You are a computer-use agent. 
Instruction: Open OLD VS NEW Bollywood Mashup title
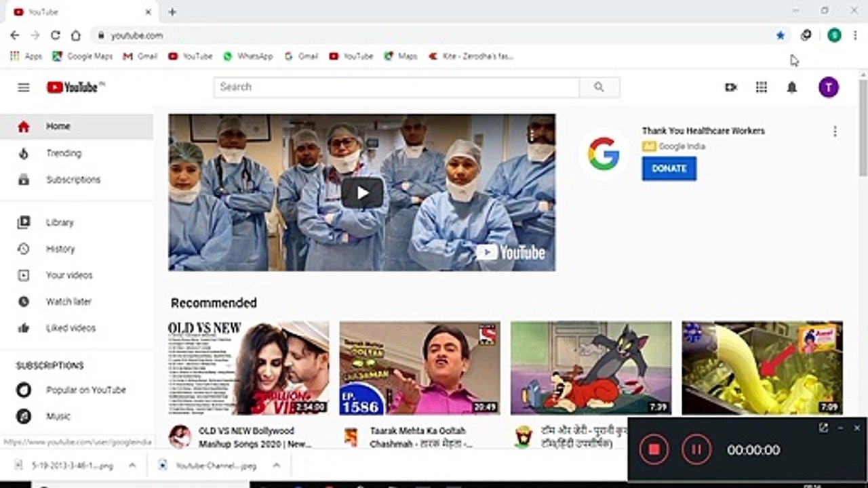[x=255, y=437]
